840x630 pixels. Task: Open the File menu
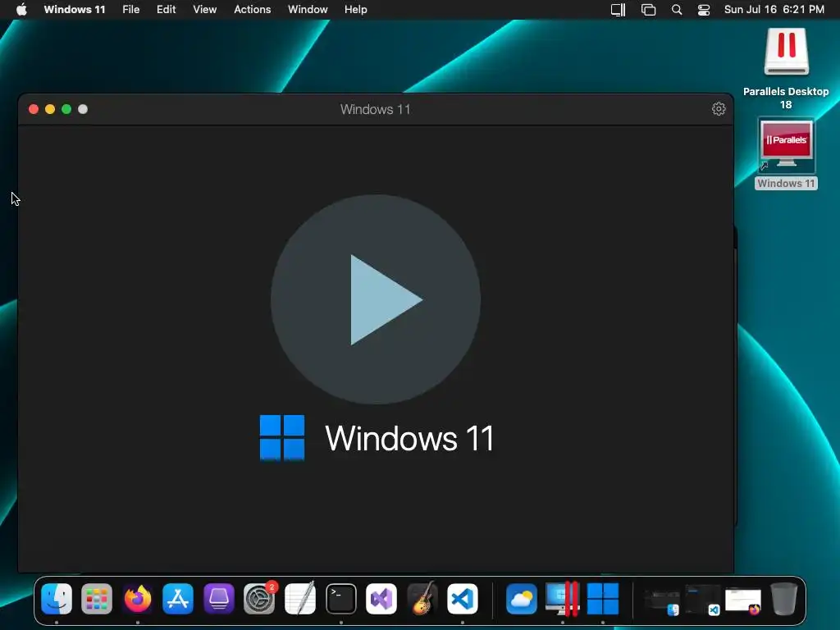(x=130, y=10)
